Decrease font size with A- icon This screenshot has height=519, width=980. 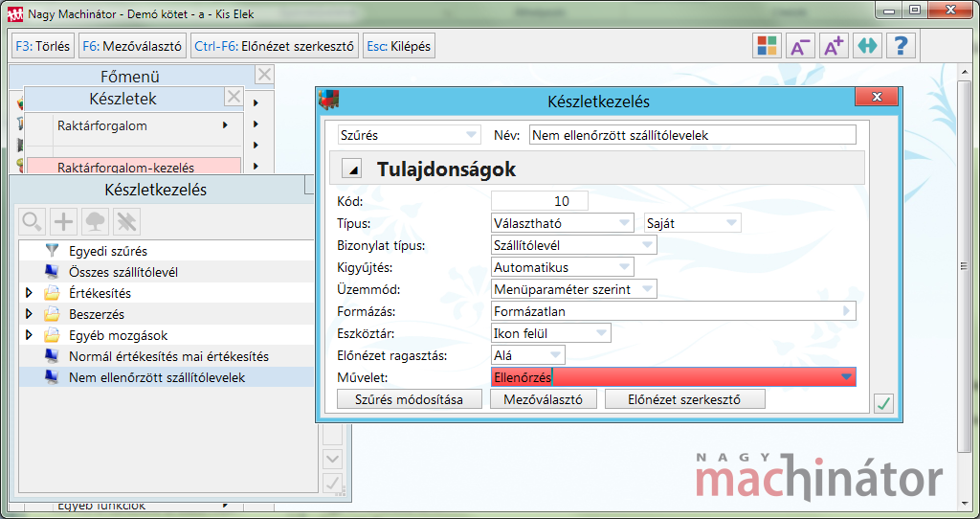coord(800,46)
